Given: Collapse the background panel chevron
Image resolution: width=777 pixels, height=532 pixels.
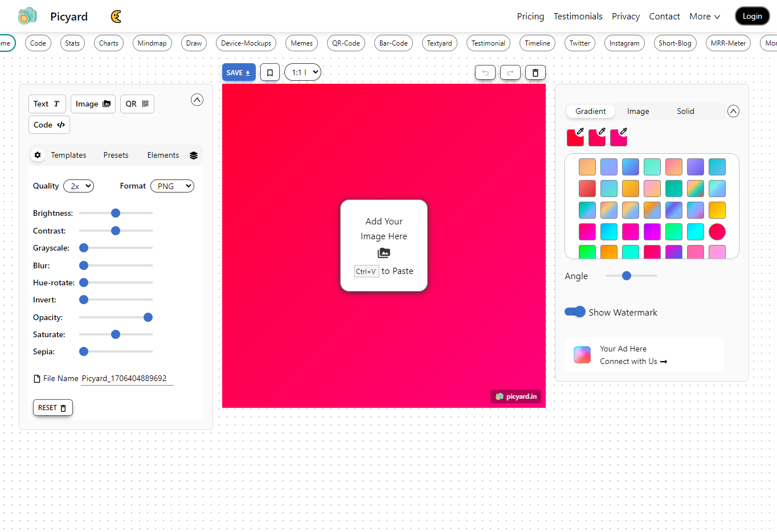Looking at the screenshot, I should [733, 111].
